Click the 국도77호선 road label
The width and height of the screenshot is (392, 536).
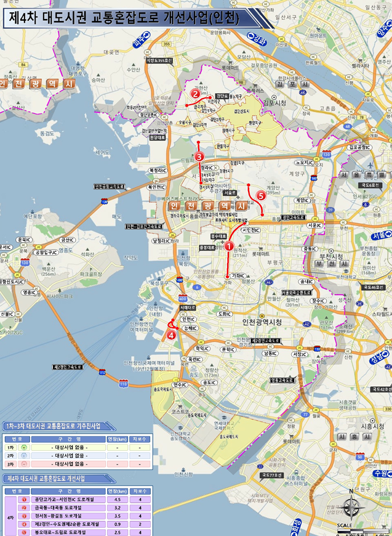pyautogui.click(x=271, y=475)
